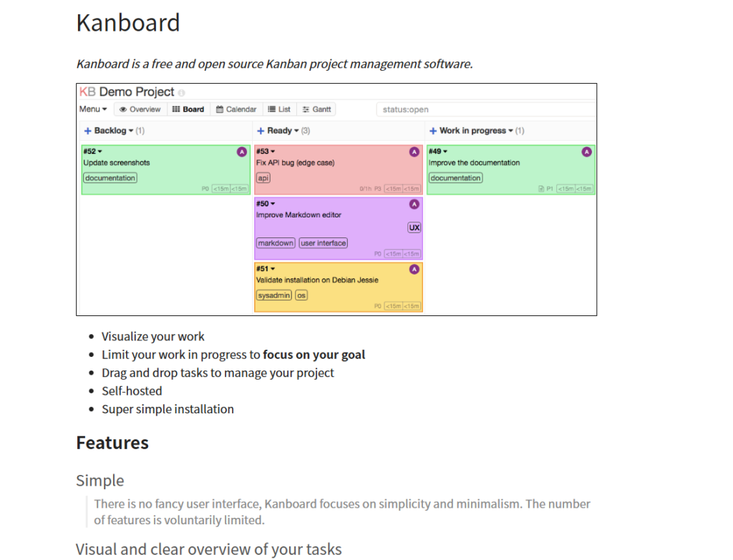This screenshot has width=733, height=560.
Task: Click the status:open search filter field
Action: 485,109
